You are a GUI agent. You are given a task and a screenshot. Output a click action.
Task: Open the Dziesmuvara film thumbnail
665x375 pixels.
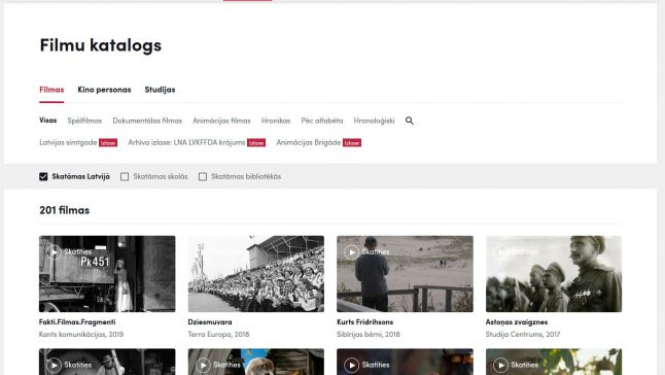pos(256,274)
